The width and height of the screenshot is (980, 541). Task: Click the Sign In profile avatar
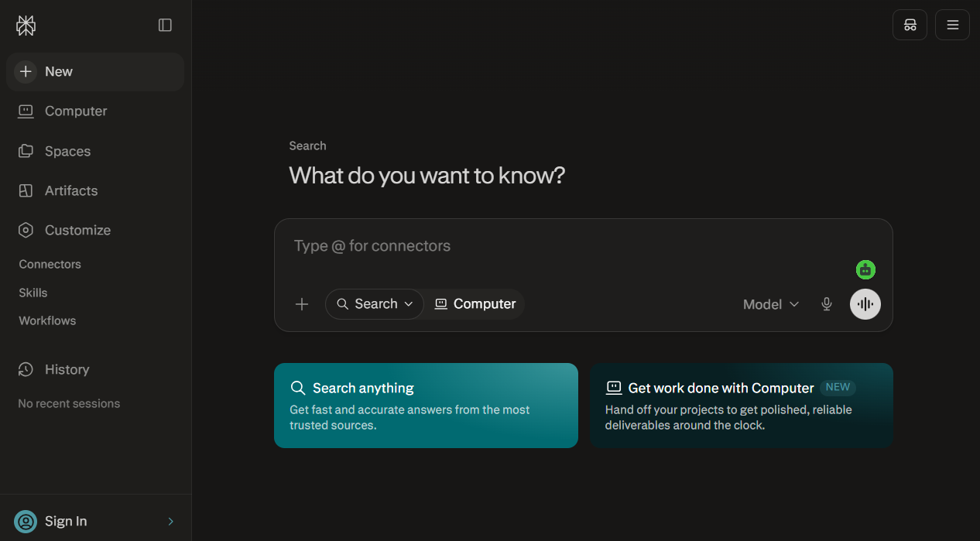tap(26, 521)
